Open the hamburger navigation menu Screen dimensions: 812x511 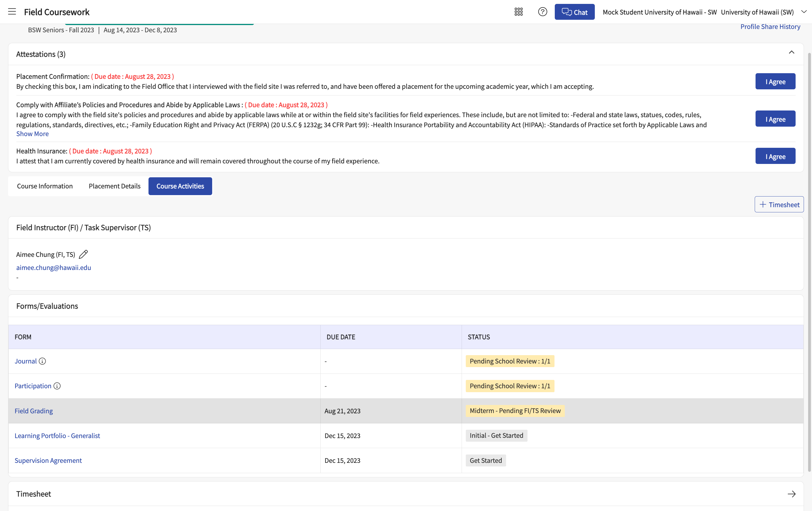click(x=12, y=12)
